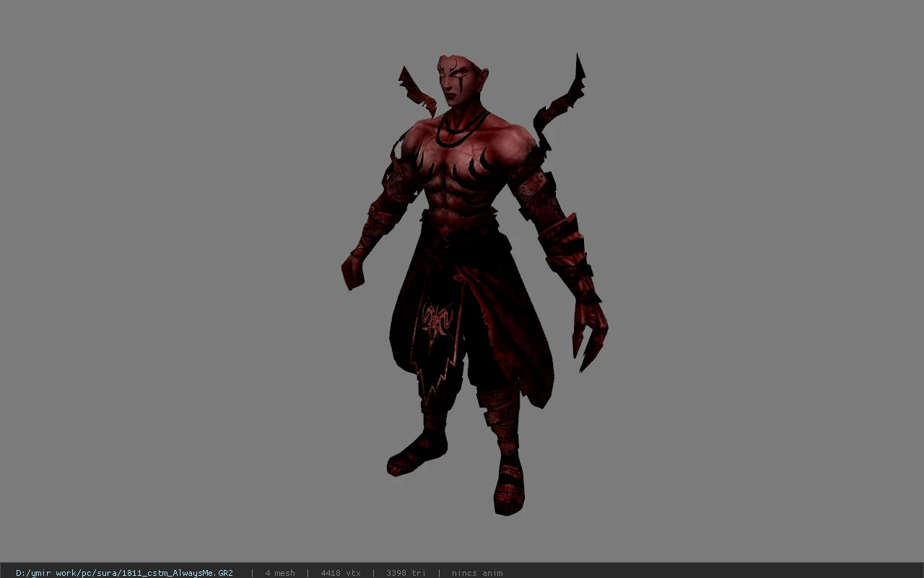Click the GR2 file path in status bar
This screenshot has width=924, height=578.
coord(124,573)
